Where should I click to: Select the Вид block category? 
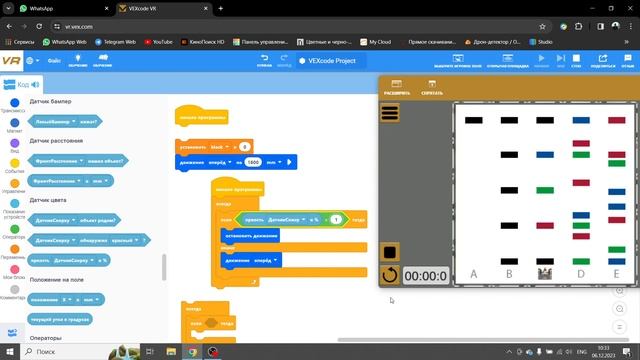pos(14,146)
